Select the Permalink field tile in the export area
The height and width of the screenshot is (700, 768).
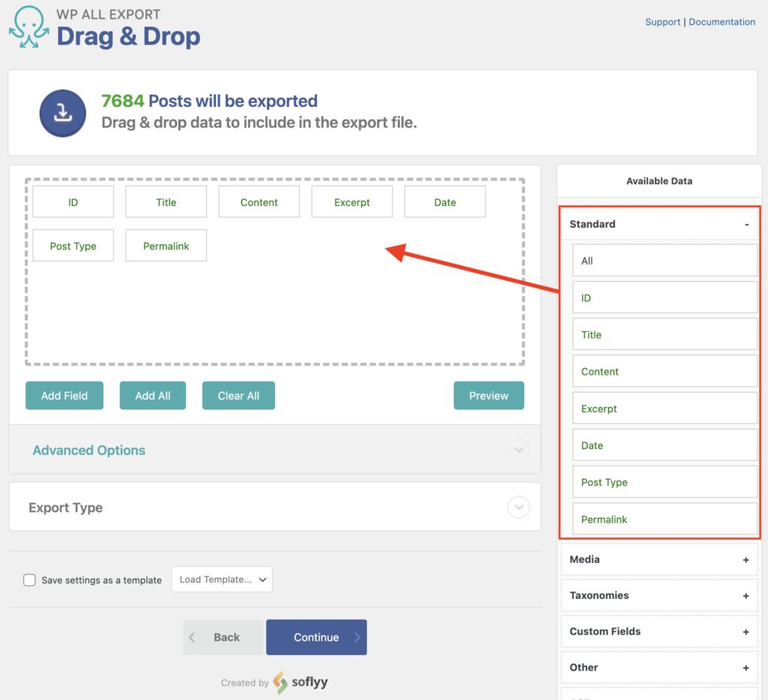166,245
